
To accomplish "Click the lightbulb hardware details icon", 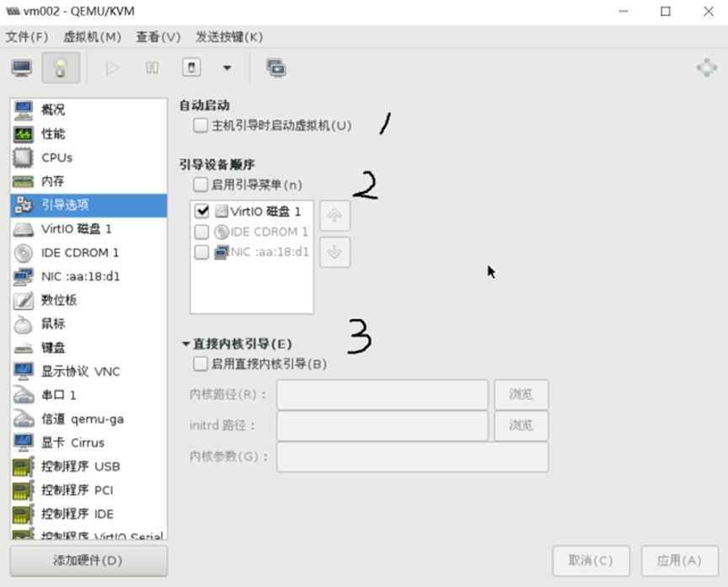I will 60,68.
